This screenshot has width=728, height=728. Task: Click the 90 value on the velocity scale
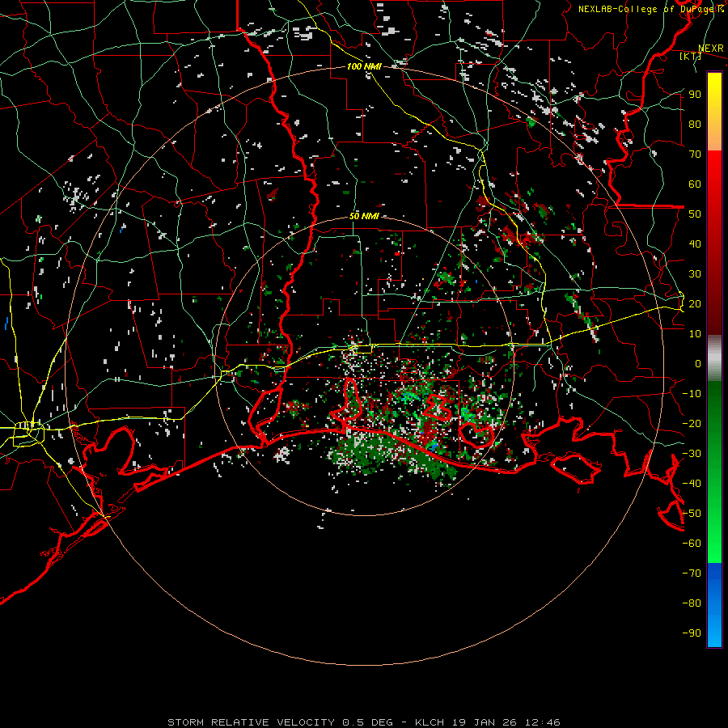(695, 95)
